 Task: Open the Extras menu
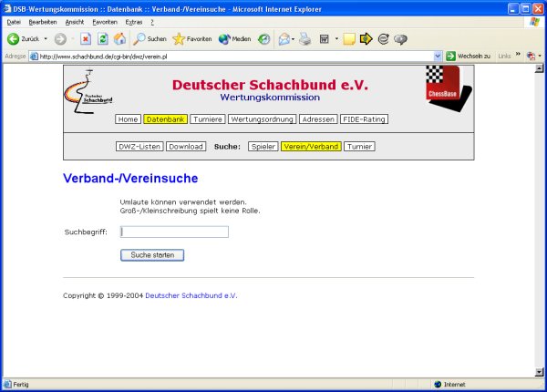coord(133,21)
